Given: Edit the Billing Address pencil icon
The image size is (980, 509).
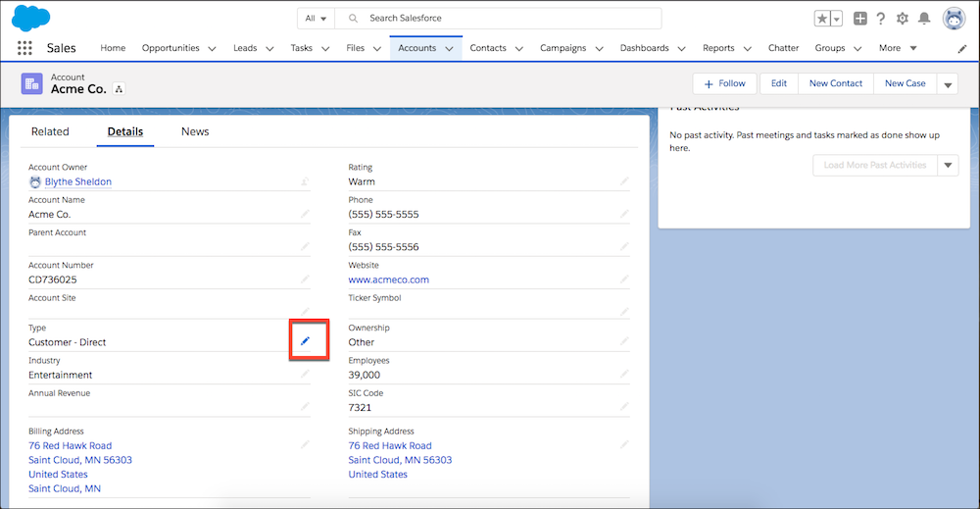Looking at the screenshot, I should point(305,444).
